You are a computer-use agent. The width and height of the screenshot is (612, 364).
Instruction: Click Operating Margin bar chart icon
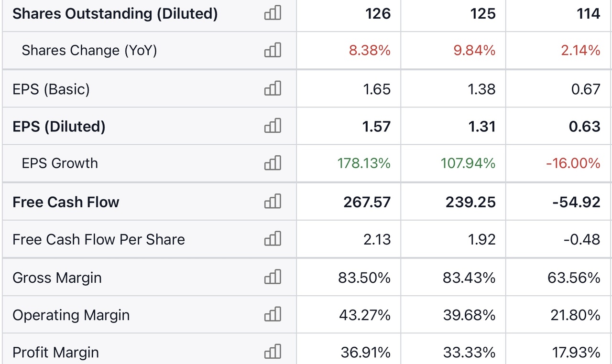[273, 314]
